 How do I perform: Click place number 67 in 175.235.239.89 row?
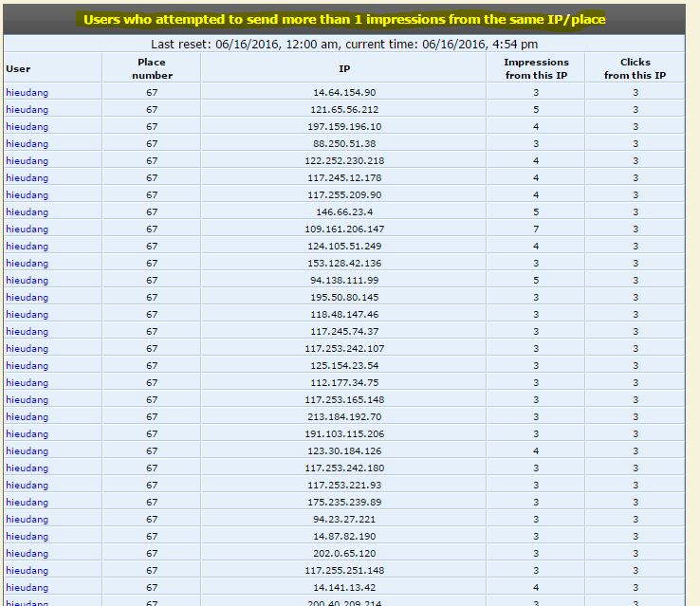pos(152,502)
